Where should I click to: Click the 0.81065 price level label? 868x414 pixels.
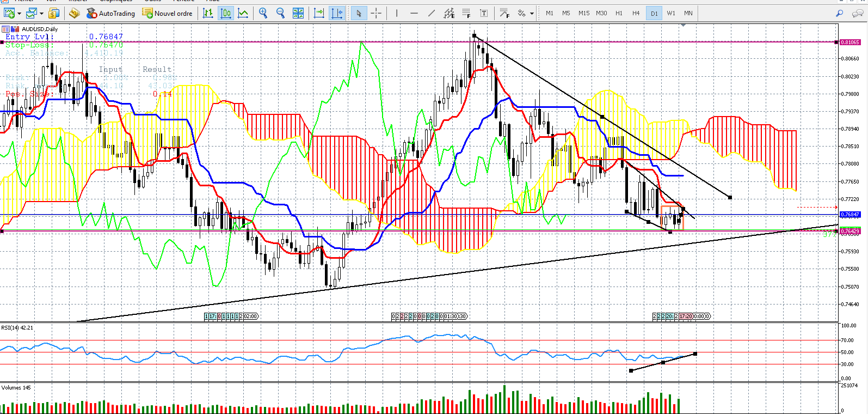pyautogui.click(x=850, y=42)
